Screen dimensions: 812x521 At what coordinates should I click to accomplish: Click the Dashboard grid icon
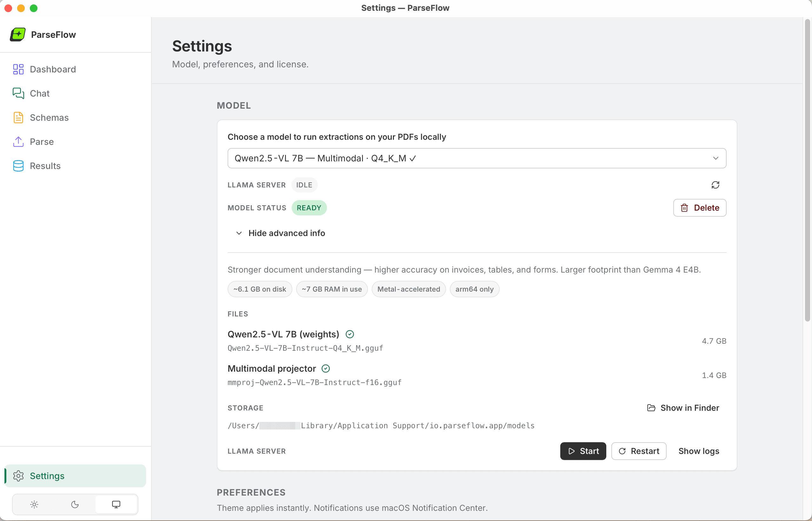pyautogui.click(x=18, y=69)
